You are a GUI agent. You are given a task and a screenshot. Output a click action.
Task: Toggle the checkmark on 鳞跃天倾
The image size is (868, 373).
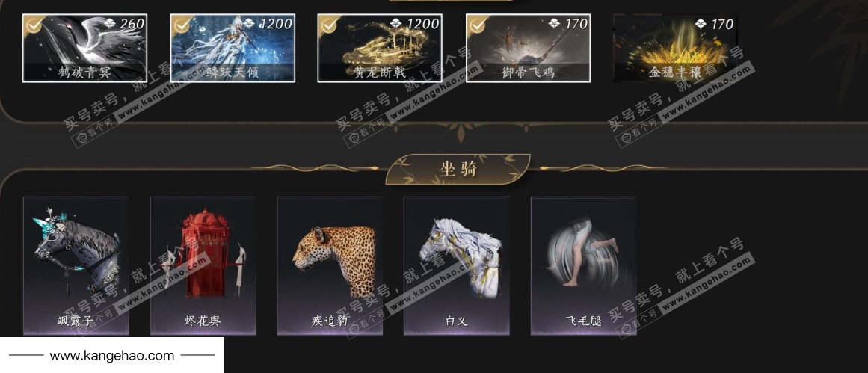(x=180, y=25)
